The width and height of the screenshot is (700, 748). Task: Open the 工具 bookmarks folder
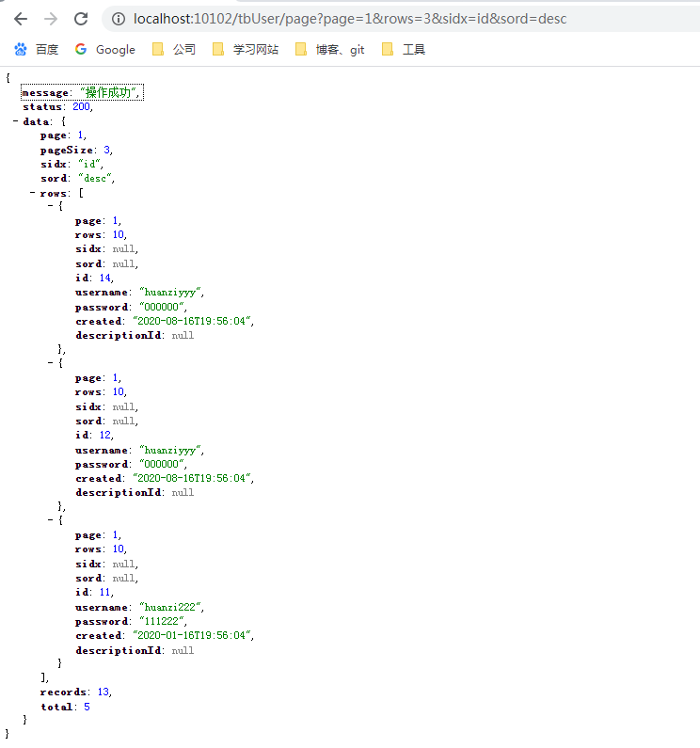pos(404,49)
